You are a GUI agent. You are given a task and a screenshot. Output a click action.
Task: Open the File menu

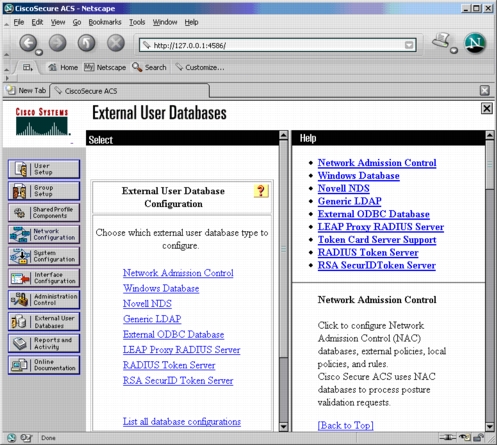[19, 22]
